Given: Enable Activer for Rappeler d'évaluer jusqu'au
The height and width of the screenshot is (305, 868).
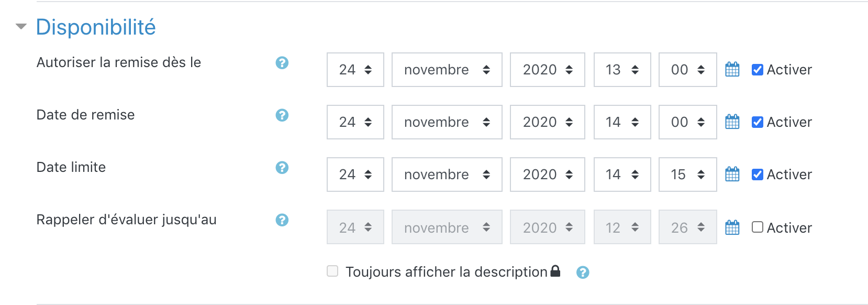Looking at the screenshot, I should pos(757,227).
